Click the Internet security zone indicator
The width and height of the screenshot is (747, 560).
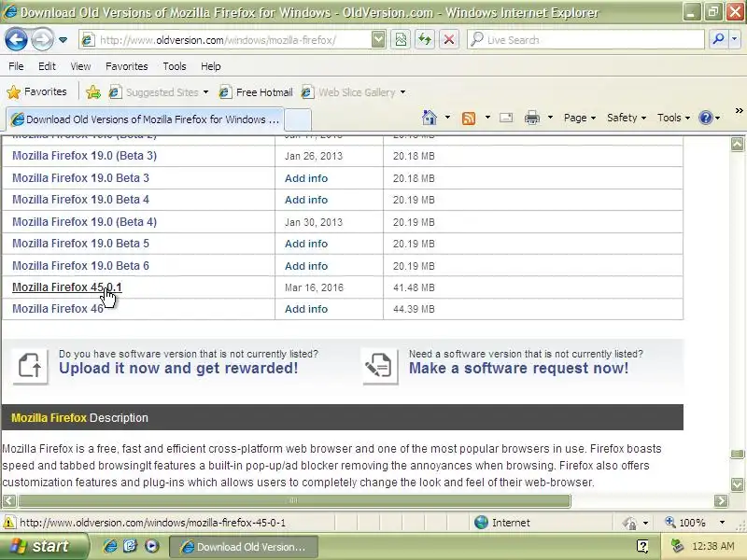(x=502, y=523)
